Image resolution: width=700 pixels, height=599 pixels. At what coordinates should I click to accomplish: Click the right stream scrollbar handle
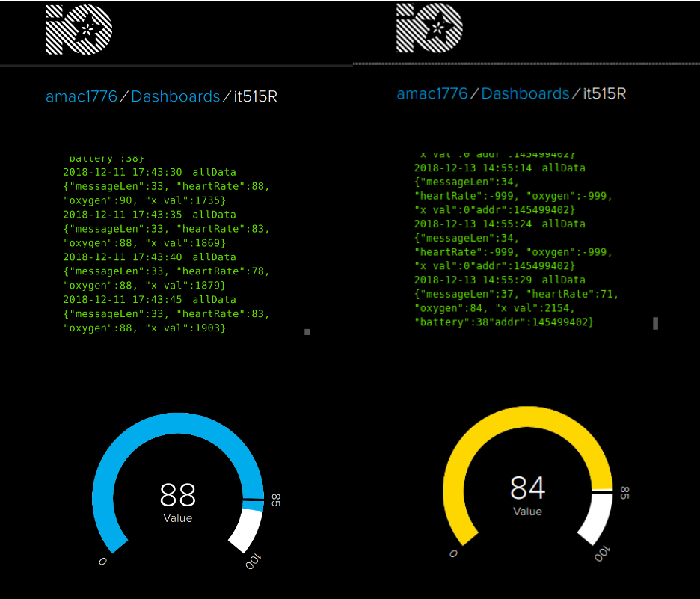655,323
